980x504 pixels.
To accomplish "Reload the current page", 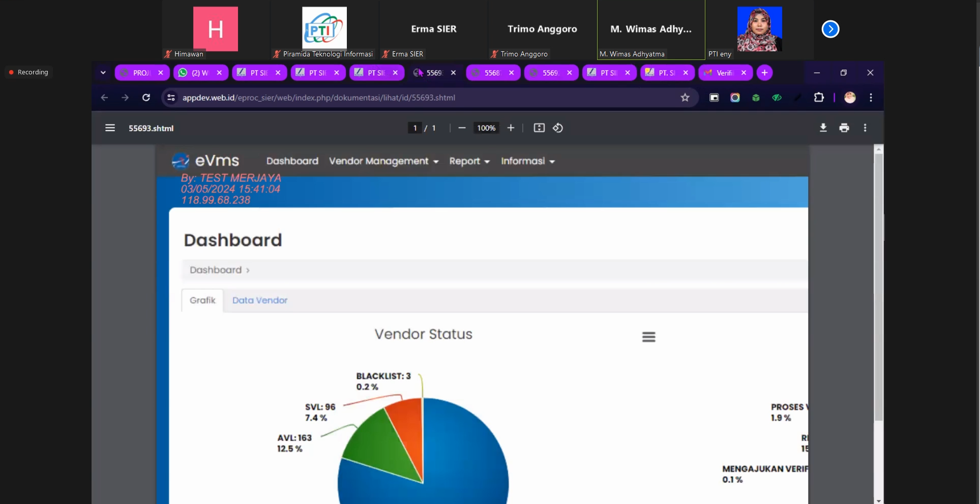I will [146, 98].
